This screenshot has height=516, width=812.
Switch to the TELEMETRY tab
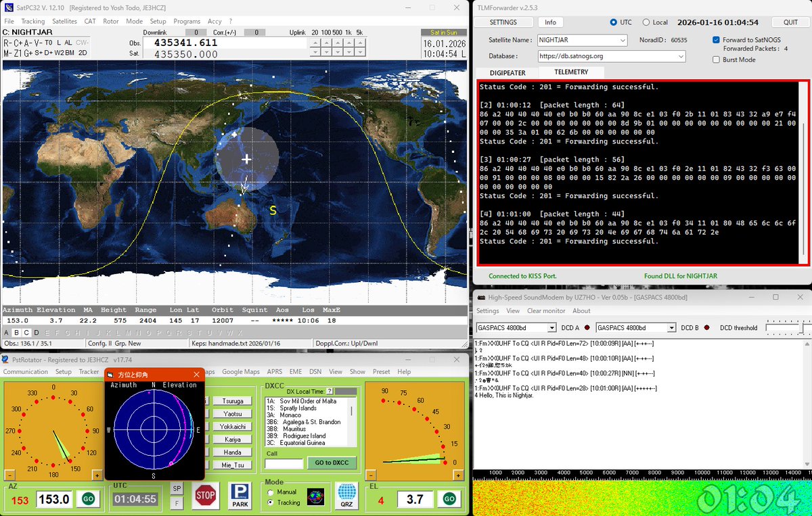(x=571, y=72)
